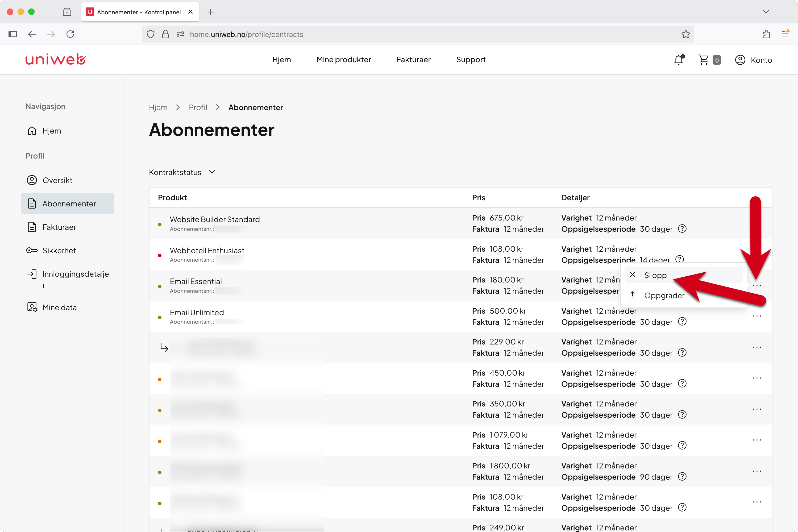798x532 pixels.
Task: Click the Pris column header
Action: pyautogui.click(x=479, y=197)
